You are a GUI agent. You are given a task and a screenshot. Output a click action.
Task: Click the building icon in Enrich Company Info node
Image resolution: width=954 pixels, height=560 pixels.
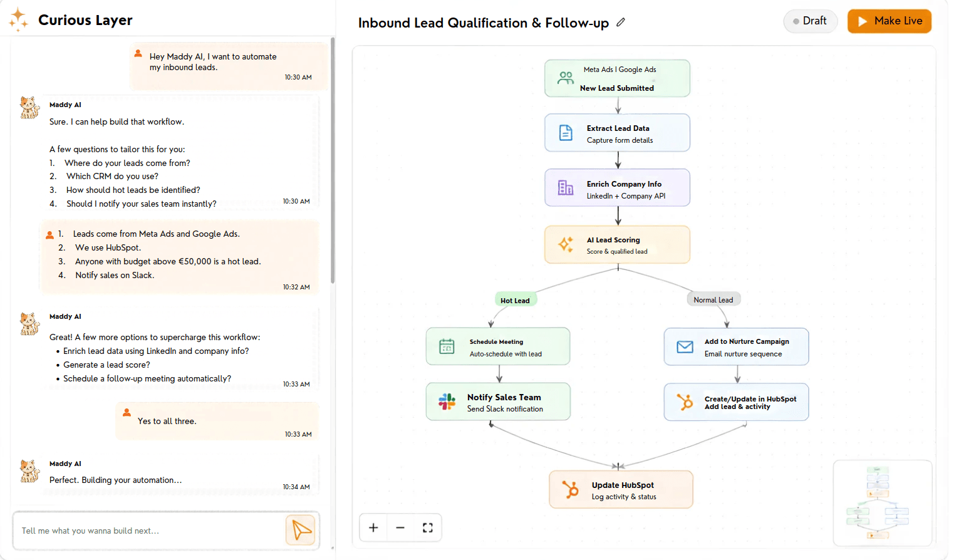(566, 187)
